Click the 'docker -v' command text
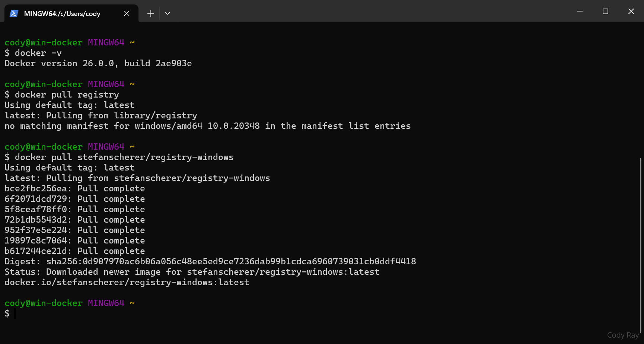 38,53
